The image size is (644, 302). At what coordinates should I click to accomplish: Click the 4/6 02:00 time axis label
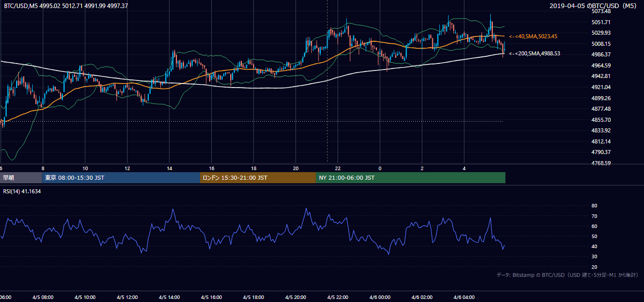click(422, 297)
